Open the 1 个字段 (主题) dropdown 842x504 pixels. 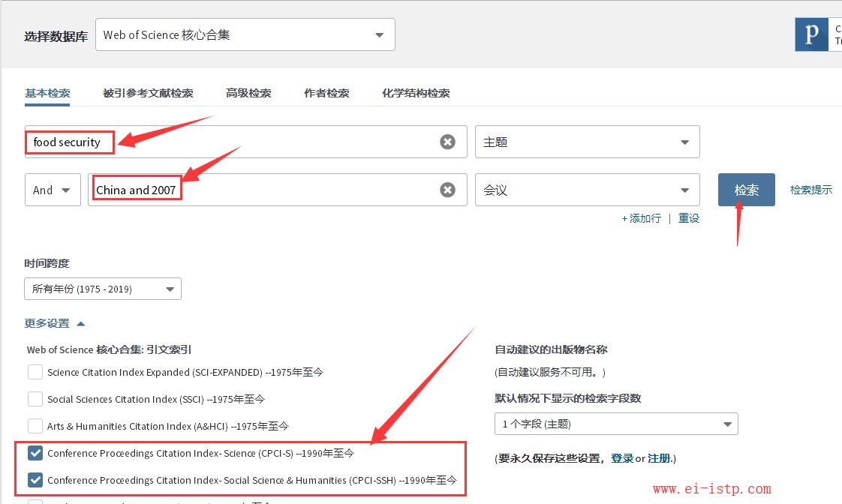[616, 424]
